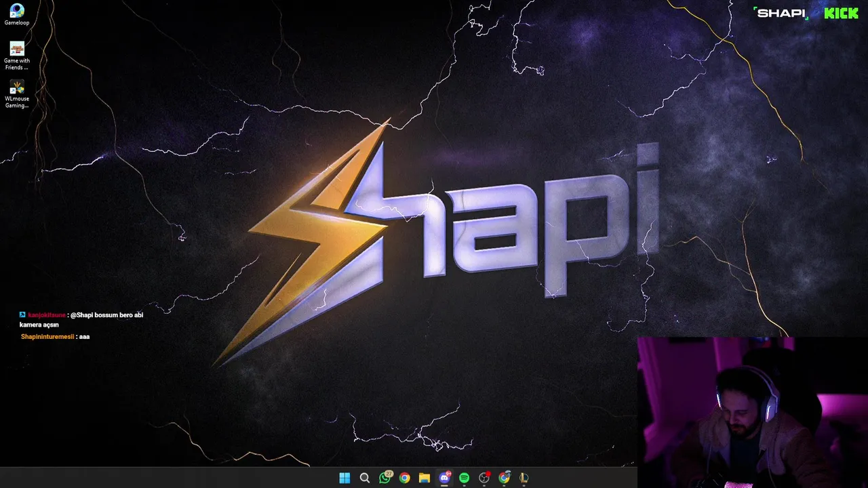868x488 pixels.
Task: Open Spotify from the taskbar
Action: [x=464, y=478]
